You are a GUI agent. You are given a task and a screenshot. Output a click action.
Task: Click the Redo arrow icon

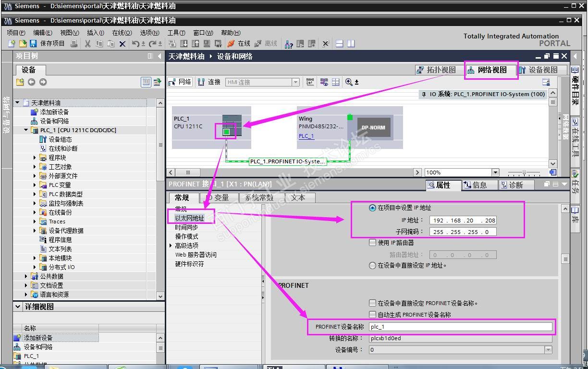click(x=153, y=43)
